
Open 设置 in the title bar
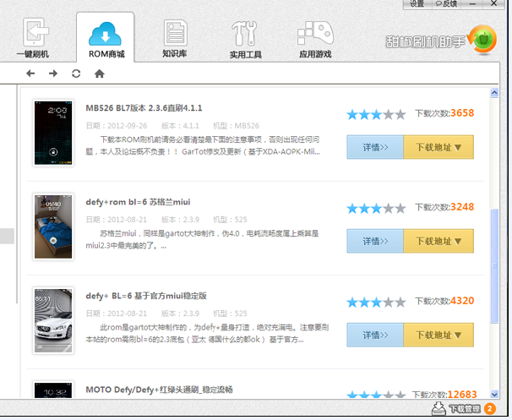pyautogui.click(x=417, y=4)
